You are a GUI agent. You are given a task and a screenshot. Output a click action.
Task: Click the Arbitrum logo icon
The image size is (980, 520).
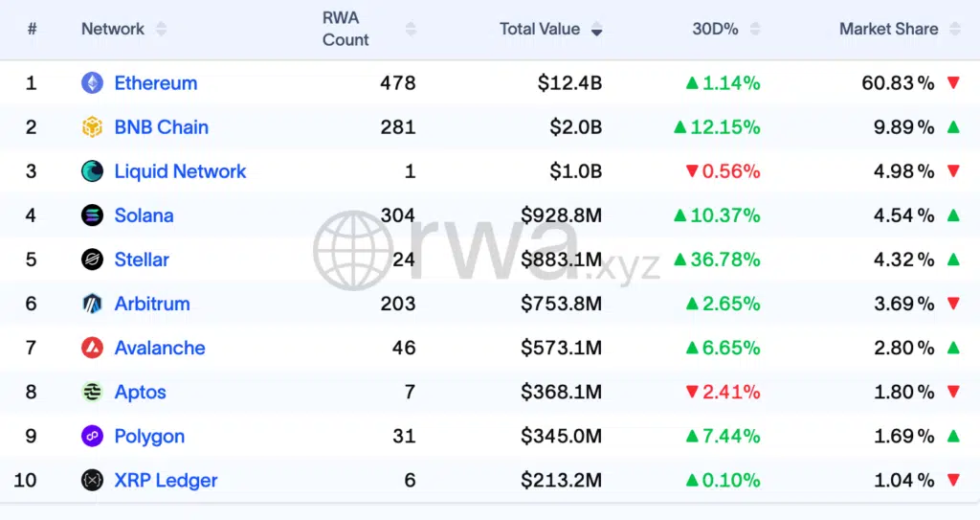[x=92, y=304]
